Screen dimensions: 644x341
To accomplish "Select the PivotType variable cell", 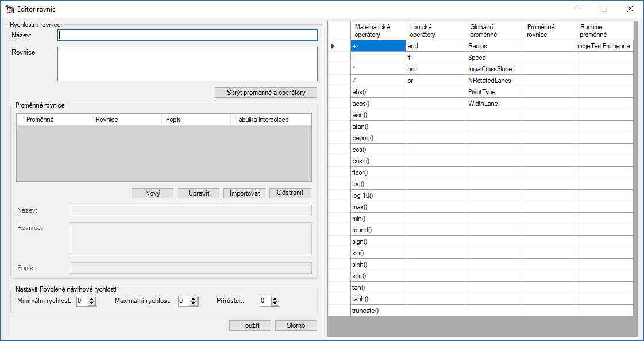I will 495,92.
